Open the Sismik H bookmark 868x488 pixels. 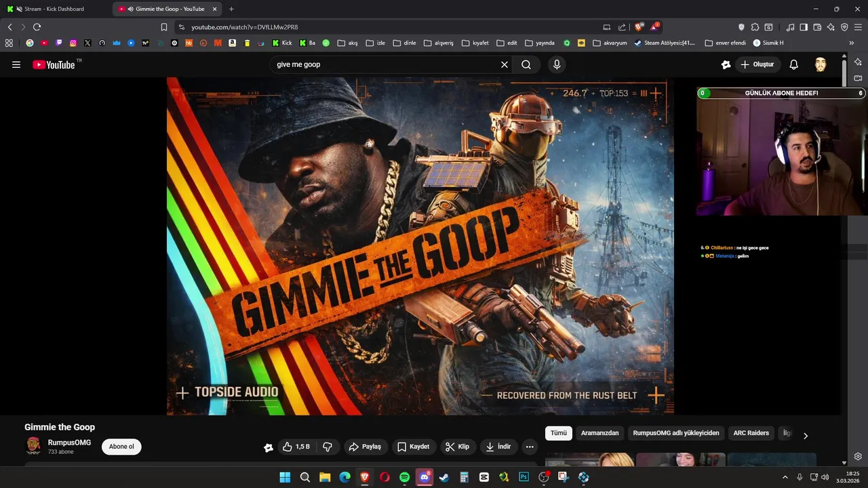click(x=768, y=43)
